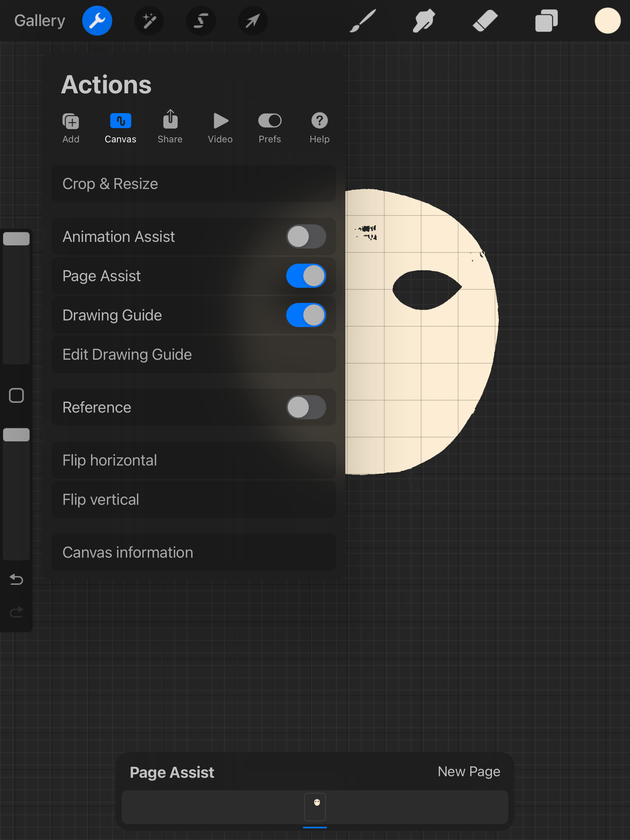
Task: Switch to the Share tab
Action: (170, 128)
